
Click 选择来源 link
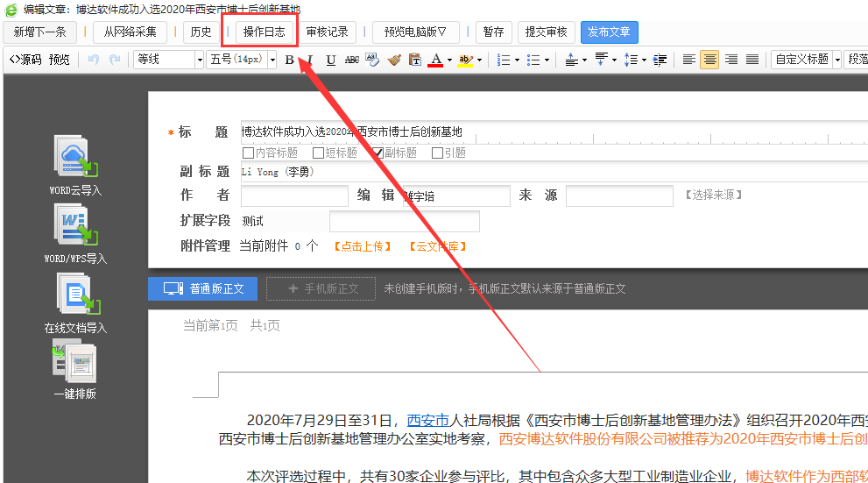(x=714, y=195)
